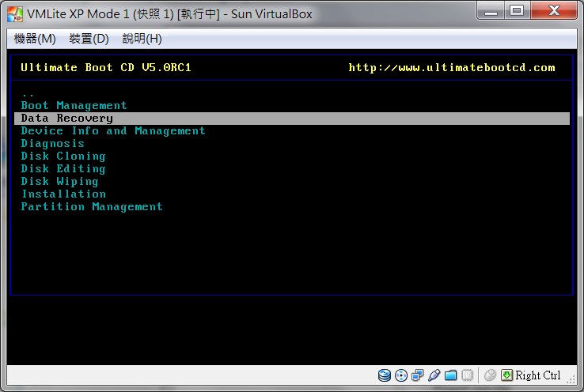Click the hard disk activity status icon
Screen dimensions: 584x392
point(385,375)
